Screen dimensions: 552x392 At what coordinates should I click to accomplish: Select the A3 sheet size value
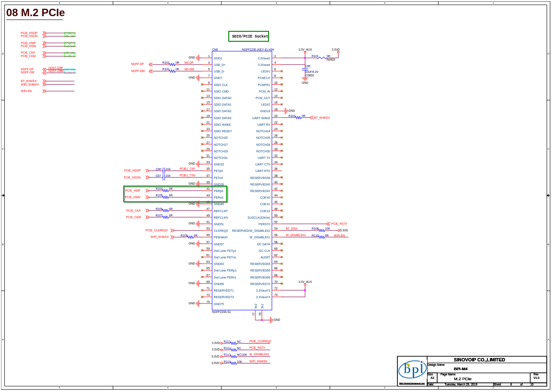tap(432, 378)
